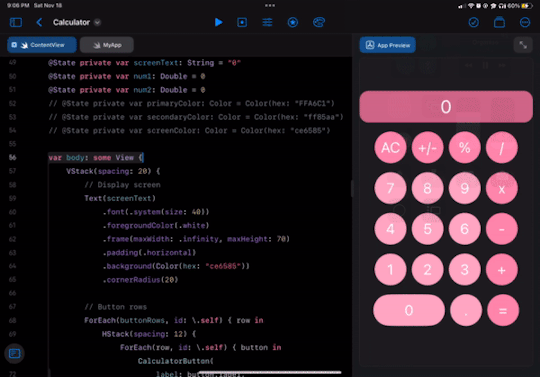Viewport: 540px width, 377px height.
Task: Switch to the MyApp tab
Action: pyautogui.click(x=107, y=45)
